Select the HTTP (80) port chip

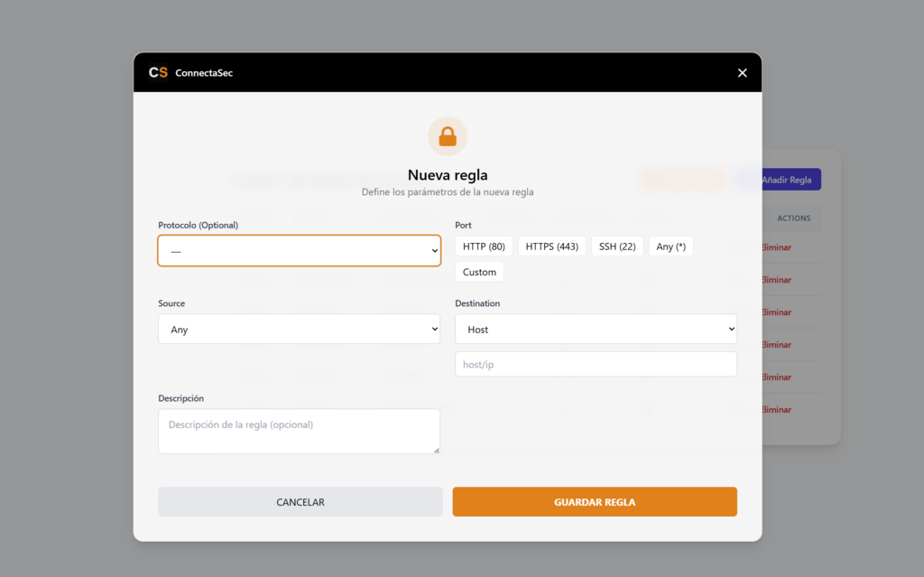pos(484,247)
